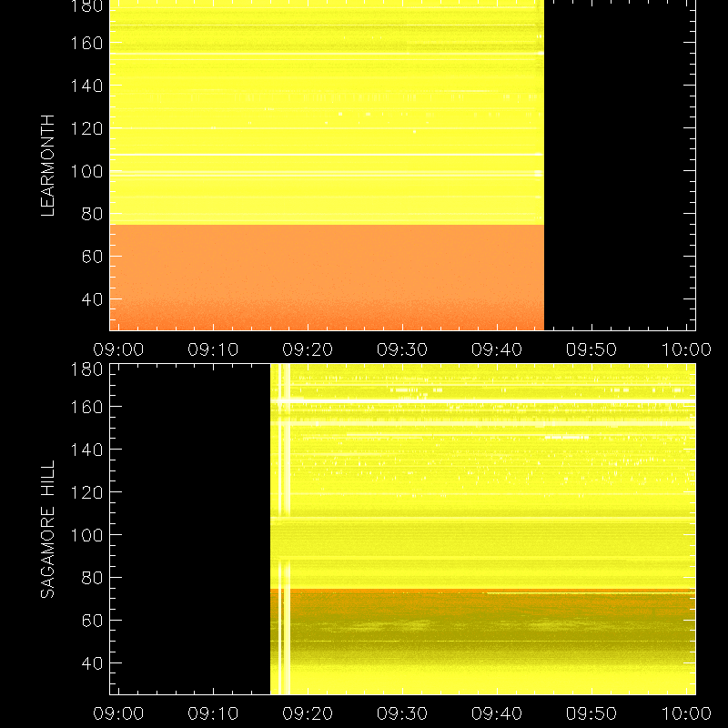Click 09:30 time label under Sagamore Hill plot
Image resolution: width=728 pixels, height=728 pixels.
click(402, 713)
